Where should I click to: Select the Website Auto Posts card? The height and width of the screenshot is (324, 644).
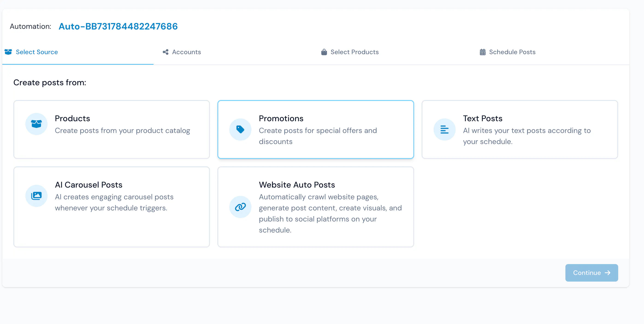[316, 207]
